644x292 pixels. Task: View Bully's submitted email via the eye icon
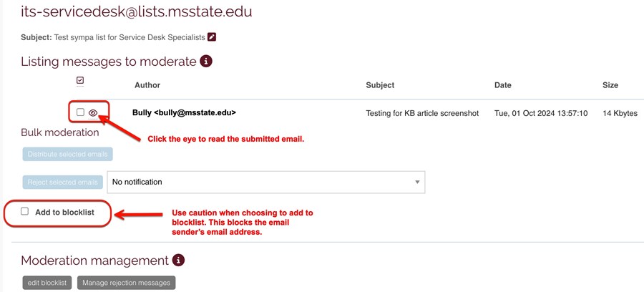pyautogui.click(x=93, y=112)
